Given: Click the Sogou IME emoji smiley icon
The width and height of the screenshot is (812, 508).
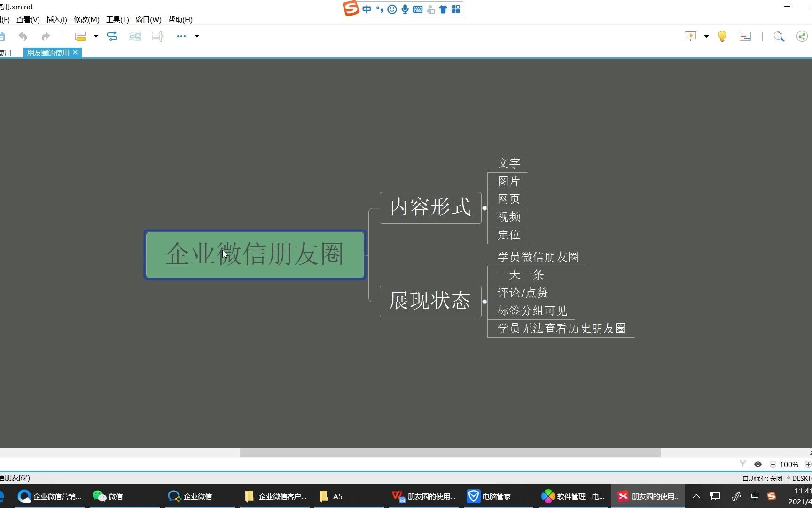Looking at the screenshot, I should (392, 9).
